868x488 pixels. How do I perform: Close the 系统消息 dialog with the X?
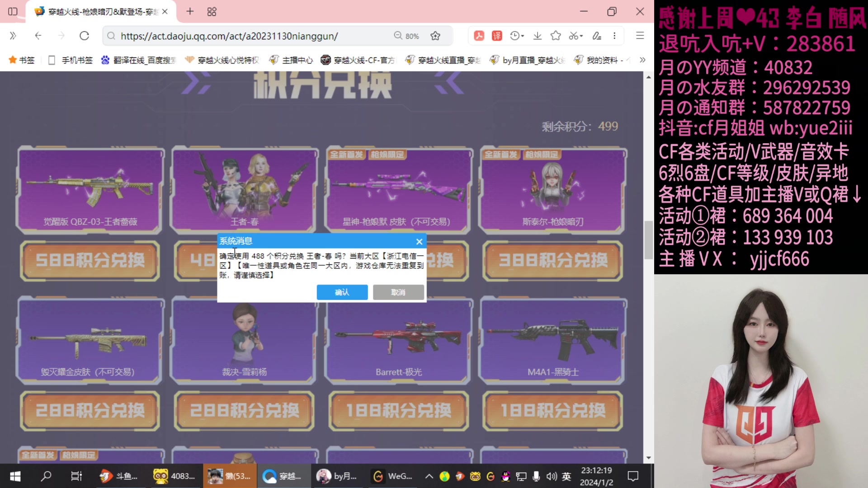(419, 241)
